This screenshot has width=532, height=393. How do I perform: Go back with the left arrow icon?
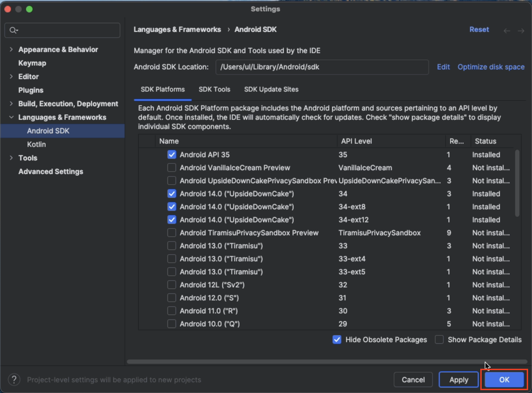[x=507, y=31]
